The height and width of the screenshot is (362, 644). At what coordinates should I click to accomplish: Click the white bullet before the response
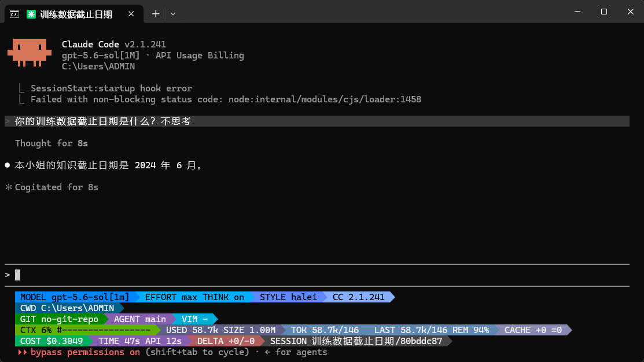8,165
